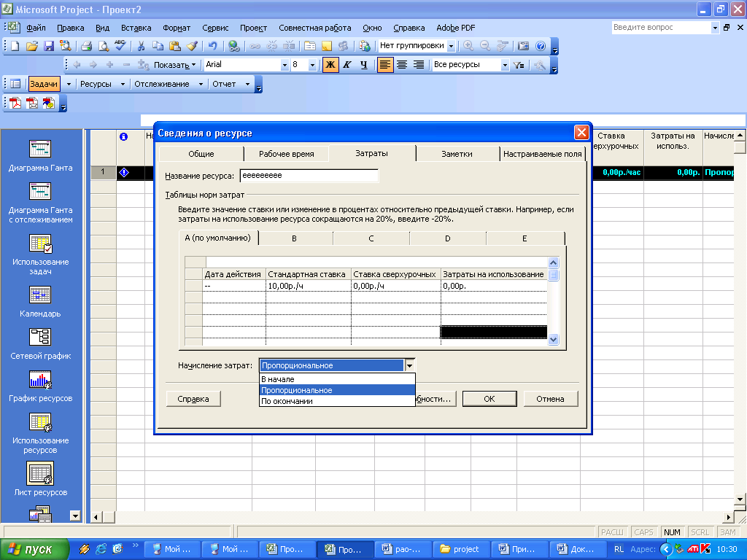The height and width of the screenshot is (560, 747).
Task: Click Название ресурса input field
Action: tap(309, 176)
